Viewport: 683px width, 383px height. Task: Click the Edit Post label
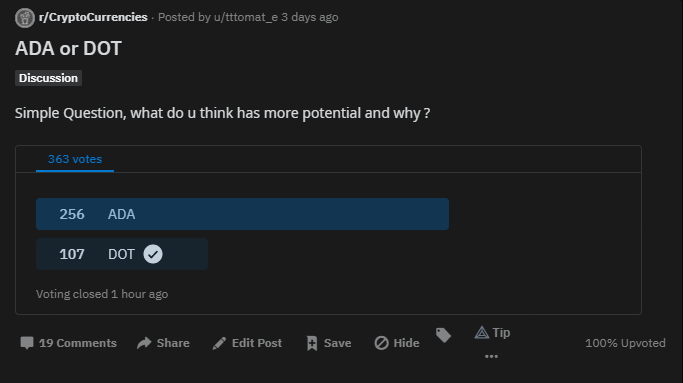click(257, 343)
